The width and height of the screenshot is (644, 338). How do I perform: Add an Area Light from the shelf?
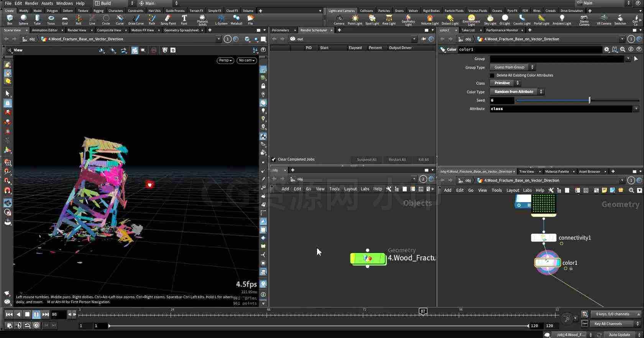[389, 20]
